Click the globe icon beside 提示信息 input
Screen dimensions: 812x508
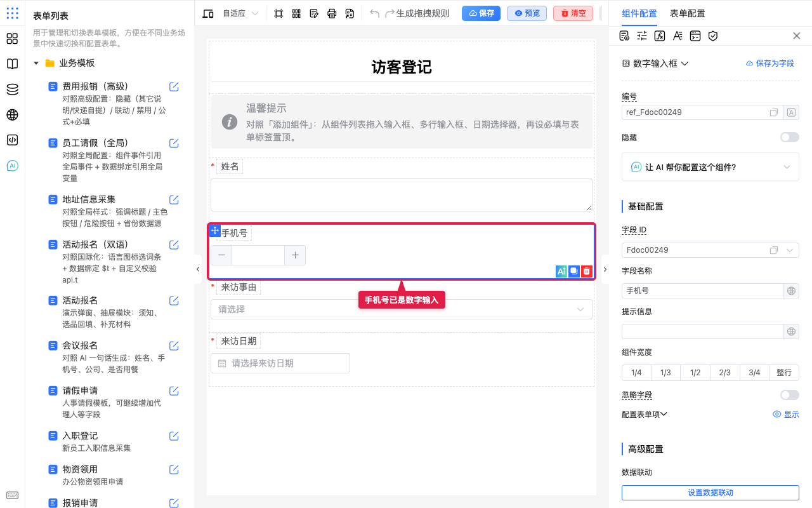point(792,331)
